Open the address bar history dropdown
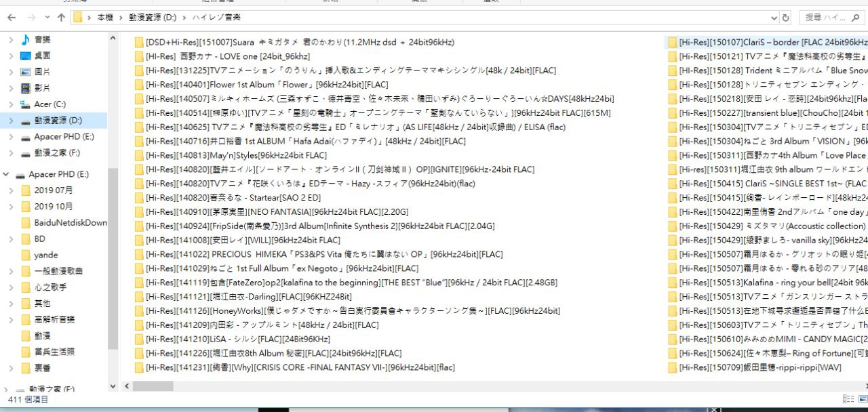Image resolution: width=868 pixels, height=412 pixels. (774, 18)
